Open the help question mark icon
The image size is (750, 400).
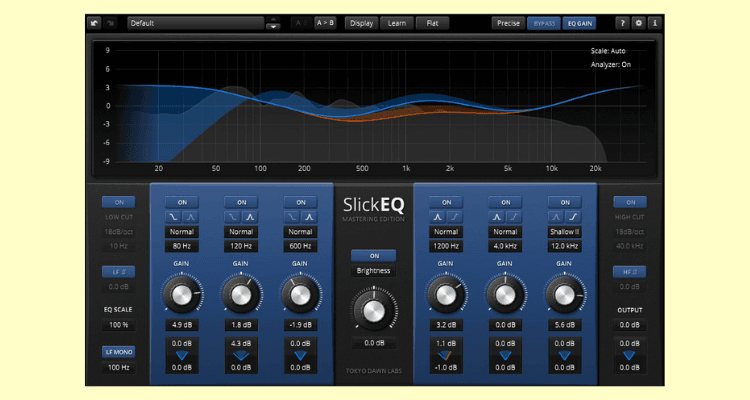pos(622,23)
